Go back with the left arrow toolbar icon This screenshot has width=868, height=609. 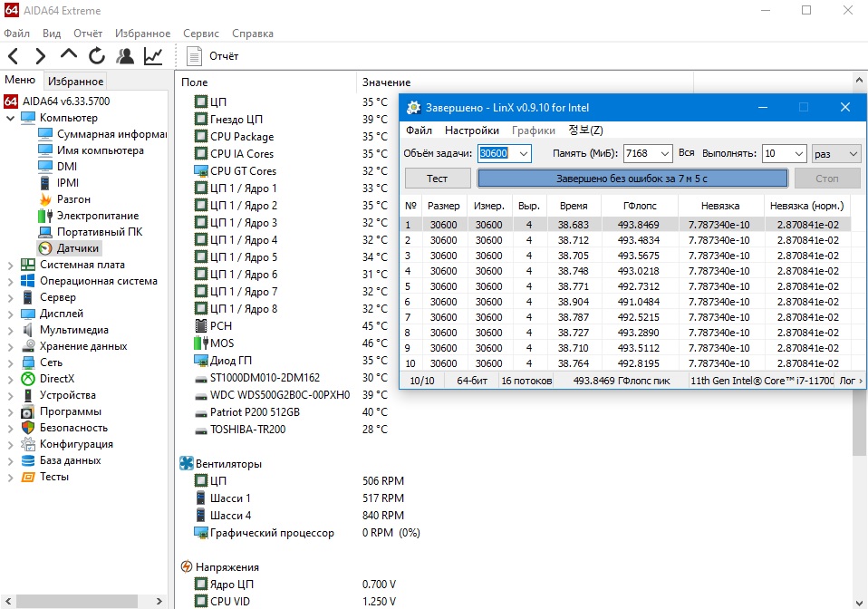tap(14, 56)
